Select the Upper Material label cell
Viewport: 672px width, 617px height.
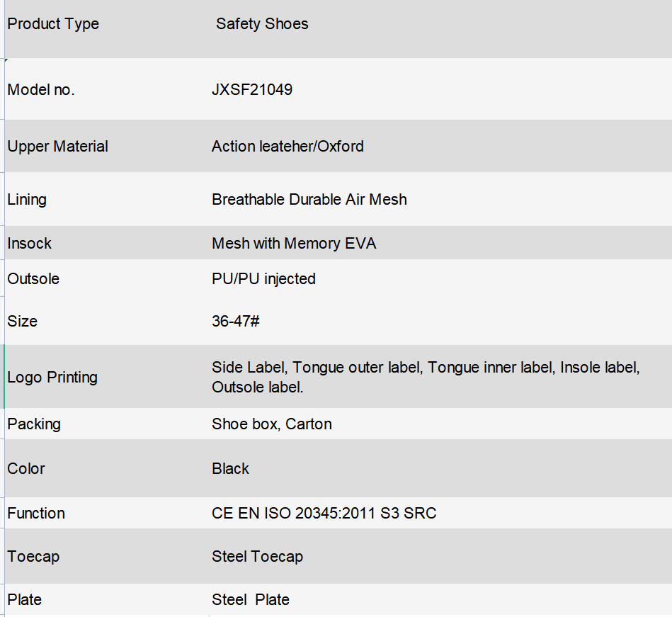coord(106,146)
